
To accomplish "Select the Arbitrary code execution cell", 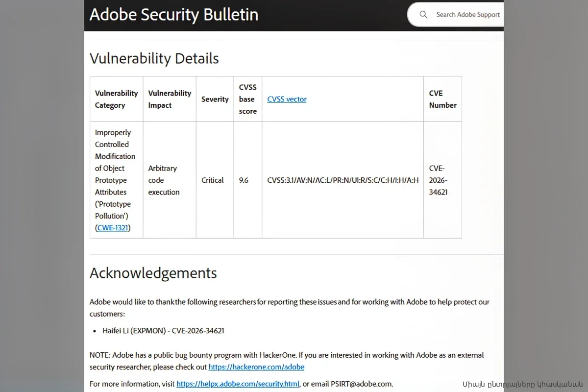I will [164, 180].
